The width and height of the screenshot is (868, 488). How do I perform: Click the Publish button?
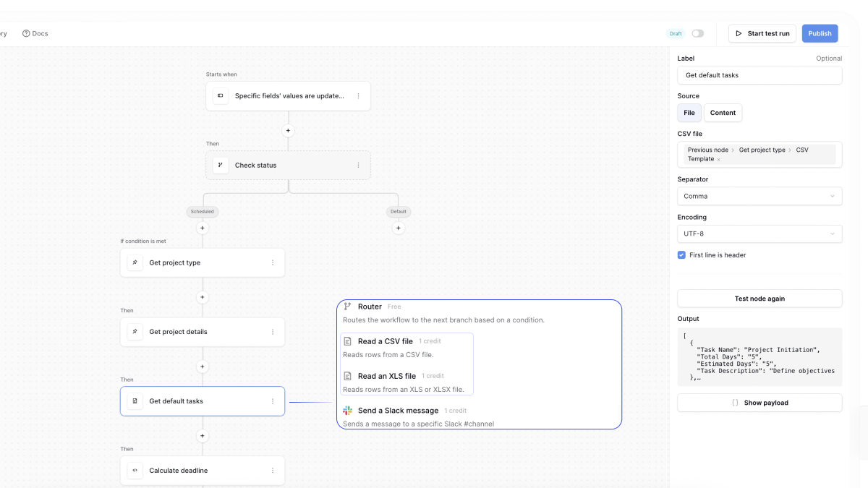pyautogui.click(x=820, y=33)
